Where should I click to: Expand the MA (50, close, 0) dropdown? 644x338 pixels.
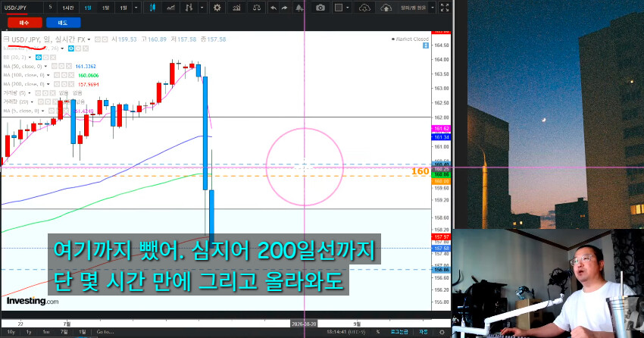coord(45,66)
